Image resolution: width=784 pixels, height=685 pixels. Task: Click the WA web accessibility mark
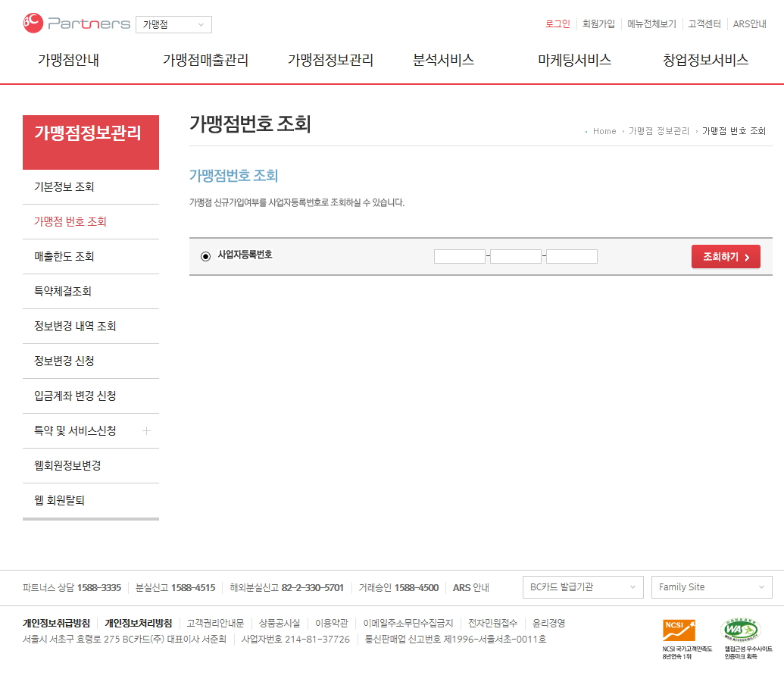(739, 630)
